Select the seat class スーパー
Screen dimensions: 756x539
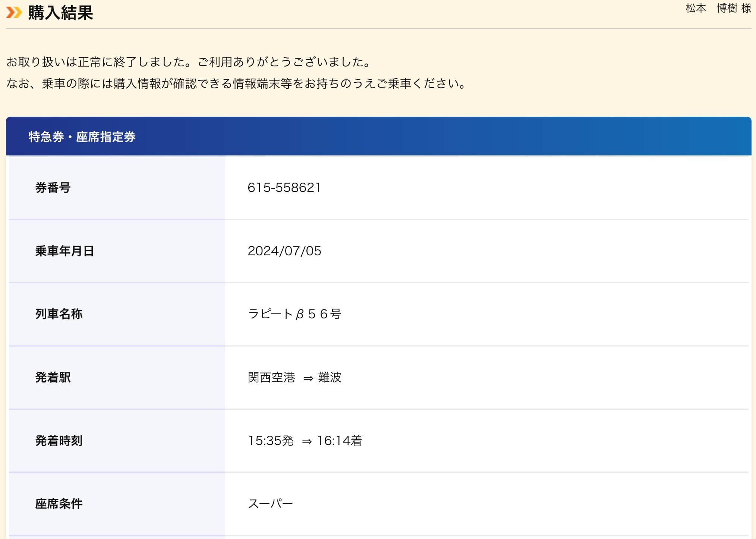click(271, 504)
